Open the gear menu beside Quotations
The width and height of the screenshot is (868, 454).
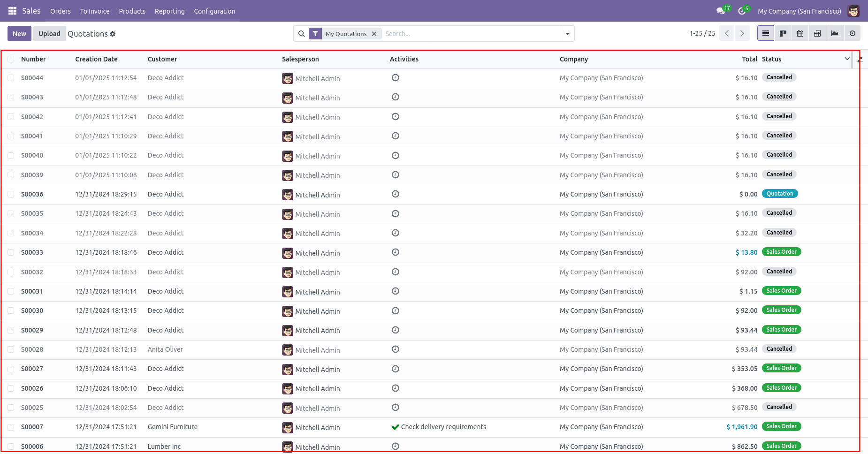pos(113,34)
